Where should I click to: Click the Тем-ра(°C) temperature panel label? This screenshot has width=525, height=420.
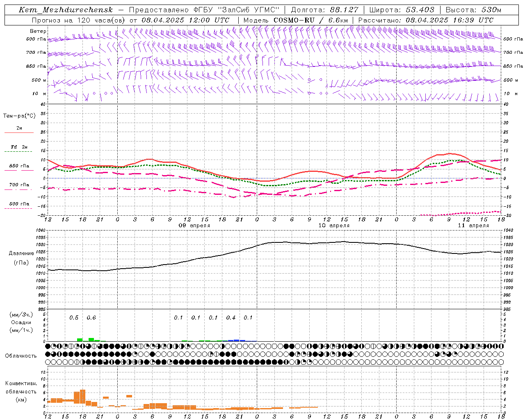(19, 116)
